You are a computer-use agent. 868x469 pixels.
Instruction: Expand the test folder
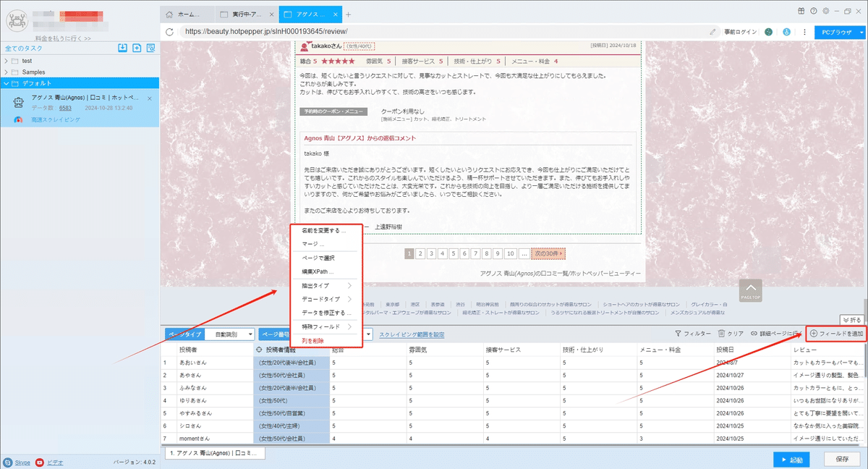coord(7,61)
